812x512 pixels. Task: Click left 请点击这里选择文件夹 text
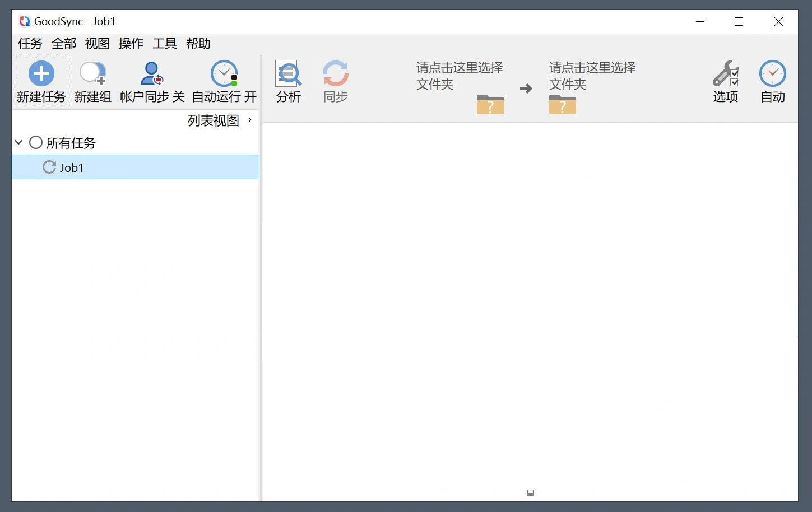coord(460,76)
